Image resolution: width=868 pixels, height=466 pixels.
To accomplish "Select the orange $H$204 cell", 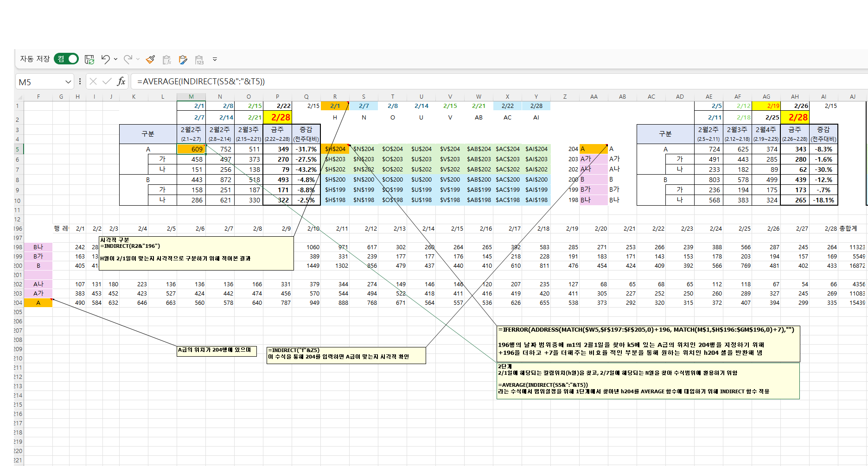I will click(335, 149).
